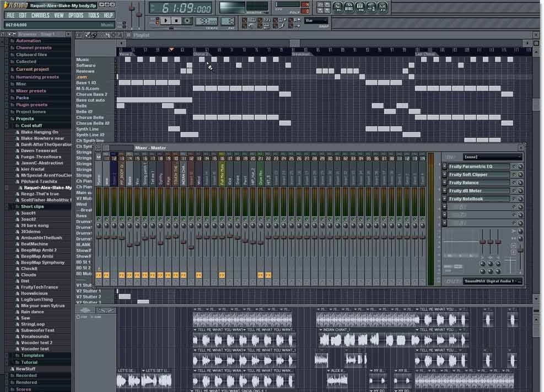Open the playlist options menu icon
The height and width of the screenshot is (392, 544).
[79, 35]
